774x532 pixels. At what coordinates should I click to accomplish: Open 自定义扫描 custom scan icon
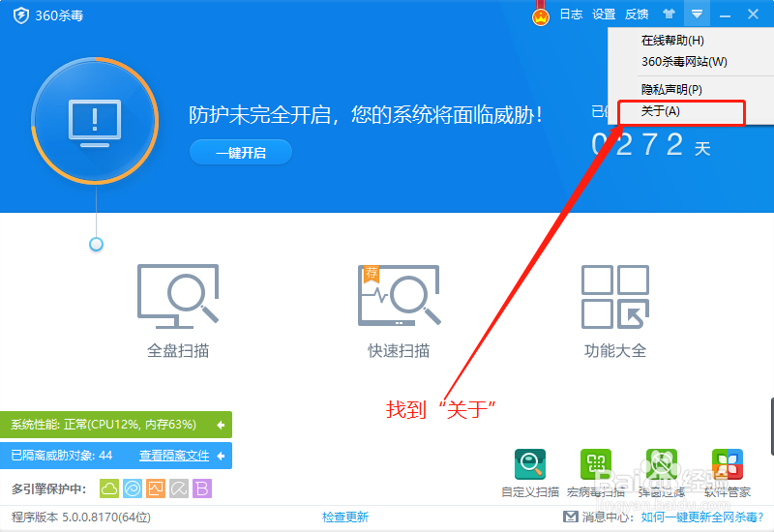click(x=529, y=464)
